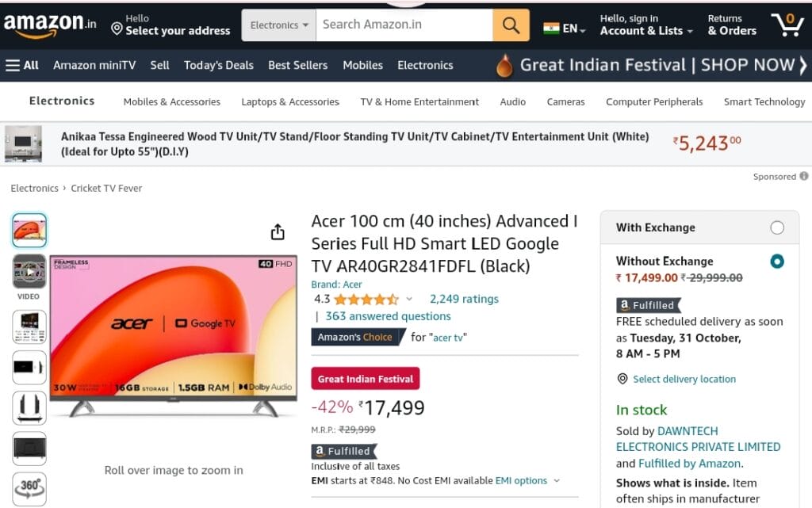The width and height of the screenshot is (812, 508).
Task: Open Today's Deals in navigation bar
Action: tap(219, 65)
